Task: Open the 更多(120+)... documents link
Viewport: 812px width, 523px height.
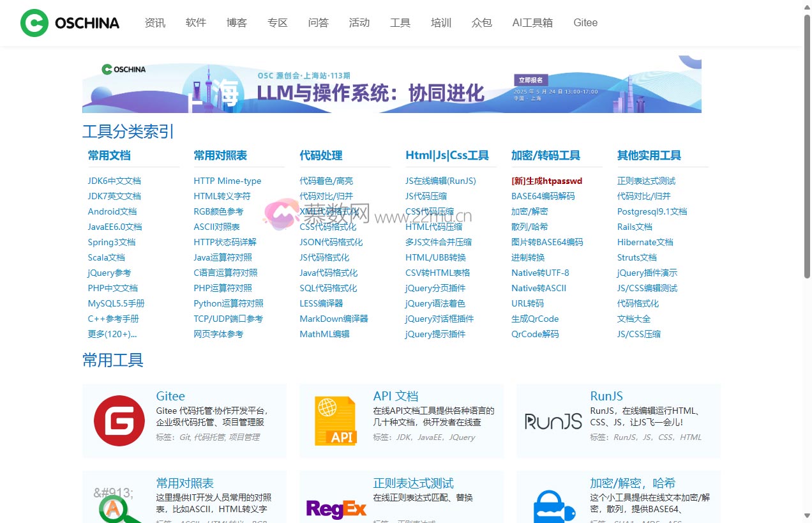Action: pos(112,334)
